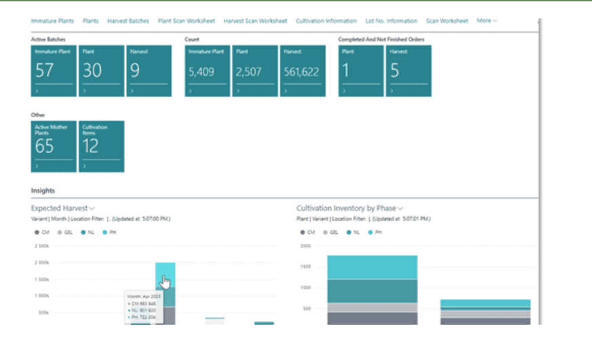
Task: Click the arrow on Completed orders Harvest 5 tile
Action: [390, 90]
